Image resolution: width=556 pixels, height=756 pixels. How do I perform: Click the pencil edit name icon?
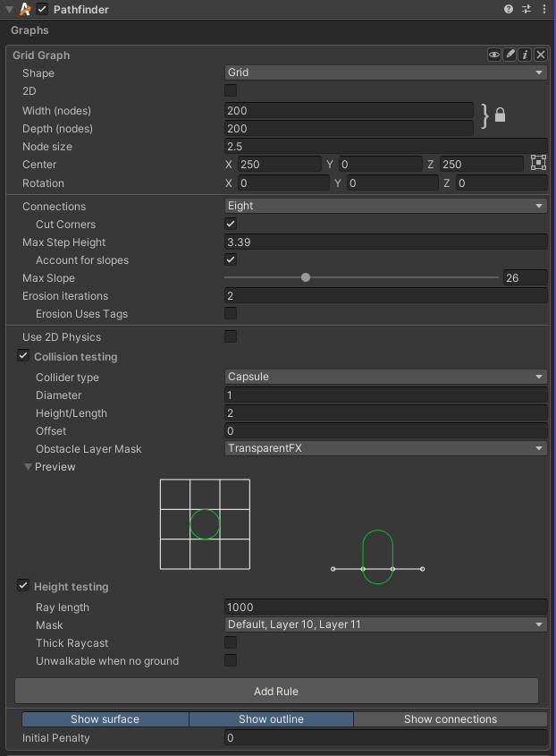pyautogui.click(x=510, y=55)
